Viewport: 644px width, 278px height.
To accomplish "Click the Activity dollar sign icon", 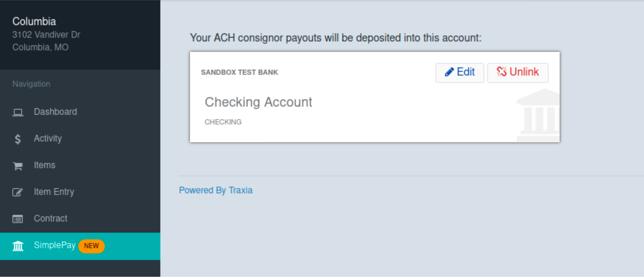I will click(x=18, y=139).
